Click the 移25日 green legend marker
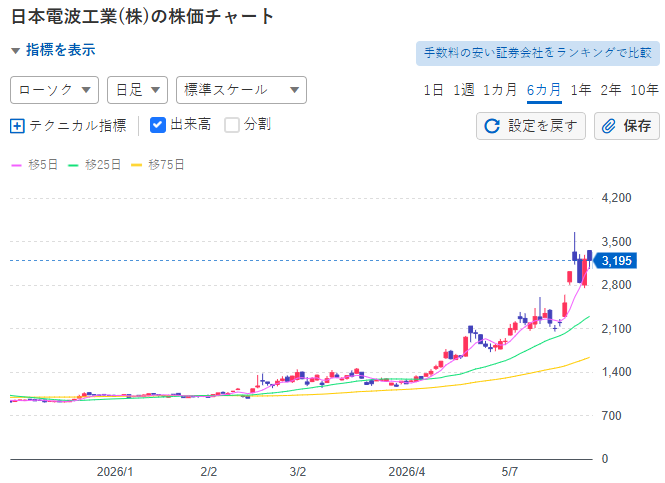This screenshot has height=483, width=665. (73, 165)
